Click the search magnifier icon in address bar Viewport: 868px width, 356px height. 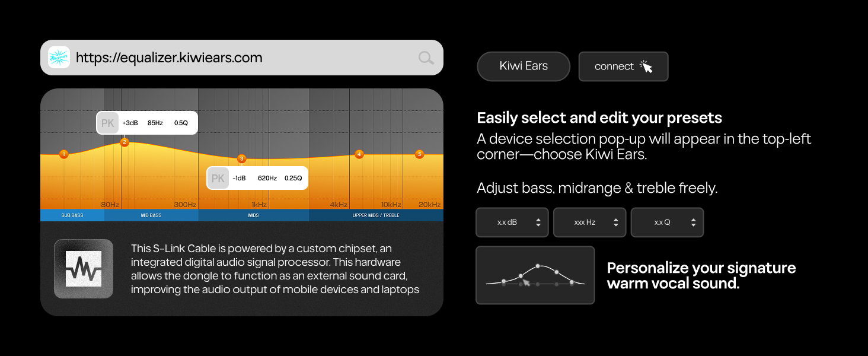426,58
